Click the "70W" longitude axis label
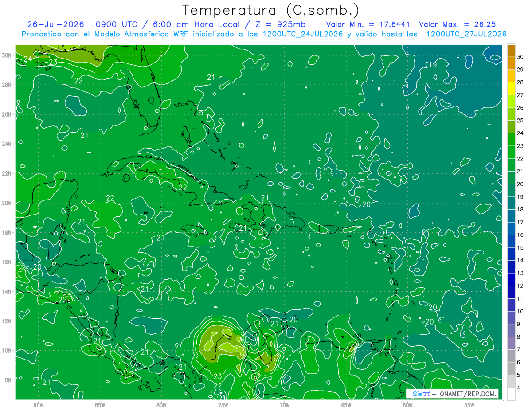The height and width of the screenshot is (411, 532). [285, 405]
